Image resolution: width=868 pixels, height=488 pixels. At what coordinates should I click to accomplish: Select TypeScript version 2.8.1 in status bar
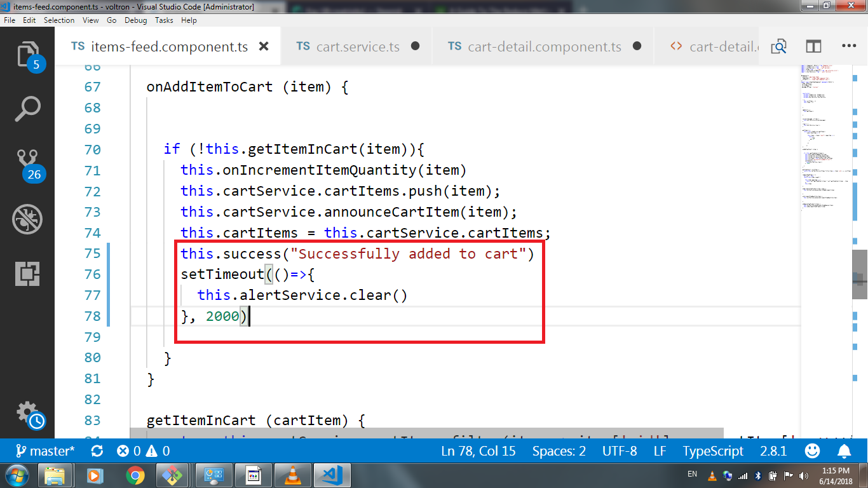(773, 451)
